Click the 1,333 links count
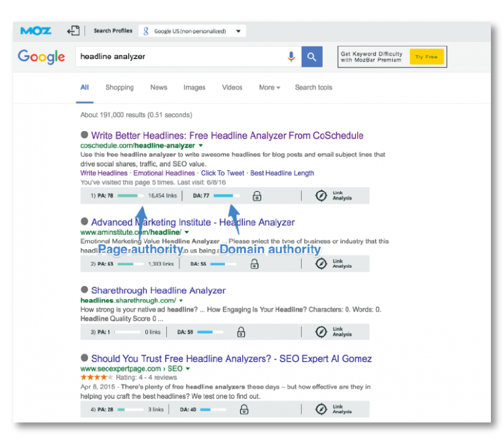Screen dimensions: 504x447 pyautogui.click(x=161, y=264)
